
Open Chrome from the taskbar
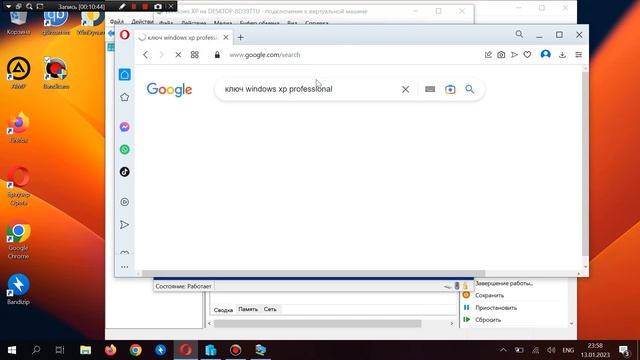[136, 350]
